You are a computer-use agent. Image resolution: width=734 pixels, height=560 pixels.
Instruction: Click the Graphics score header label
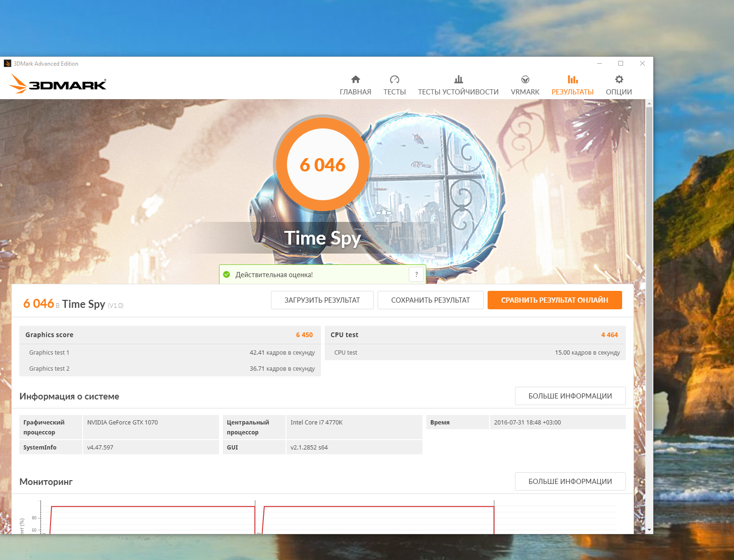pos(50,335)
